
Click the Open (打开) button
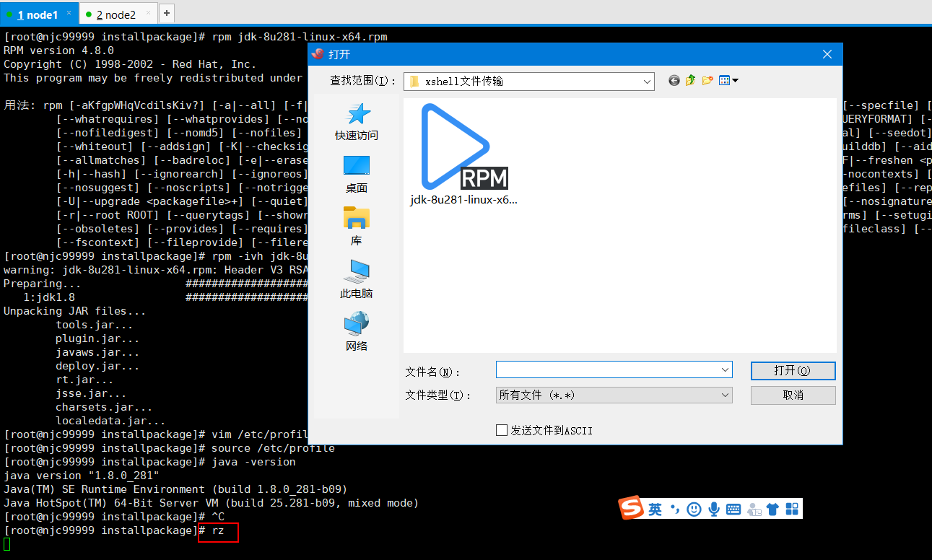[793, 371]
